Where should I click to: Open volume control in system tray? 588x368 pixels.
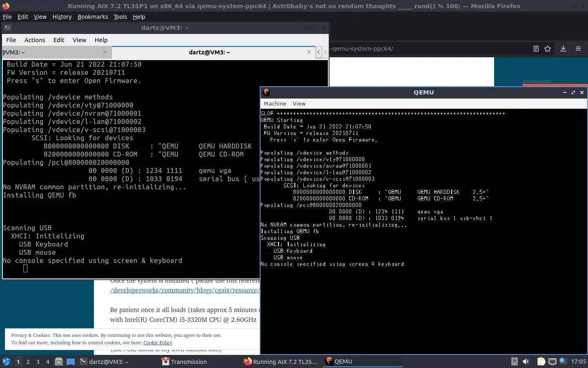click(x=526, y=361)
